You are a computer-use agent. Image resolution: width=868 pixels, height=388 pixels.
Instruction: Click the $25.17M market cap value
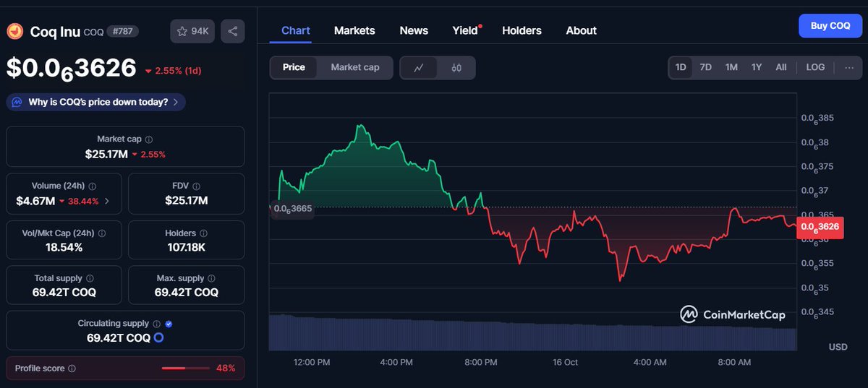[x=106, y=154]
